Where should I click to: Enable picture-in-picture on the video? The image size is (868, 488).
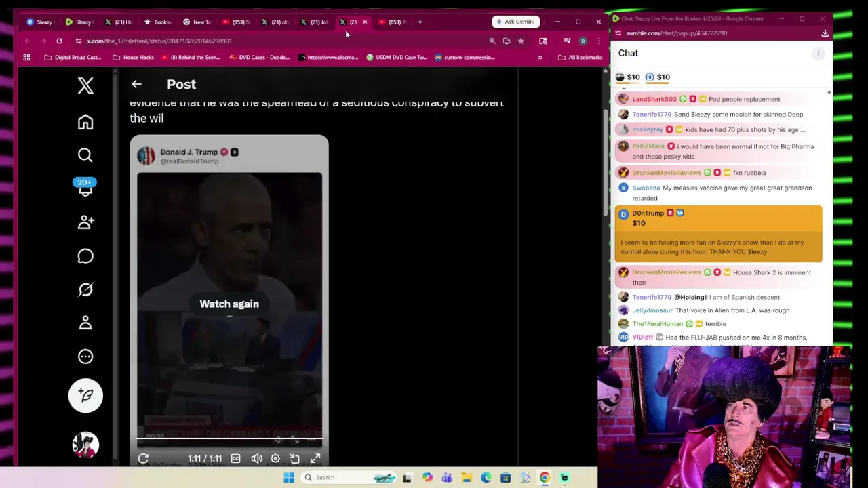pyautogui.click(x=294, y=459)
